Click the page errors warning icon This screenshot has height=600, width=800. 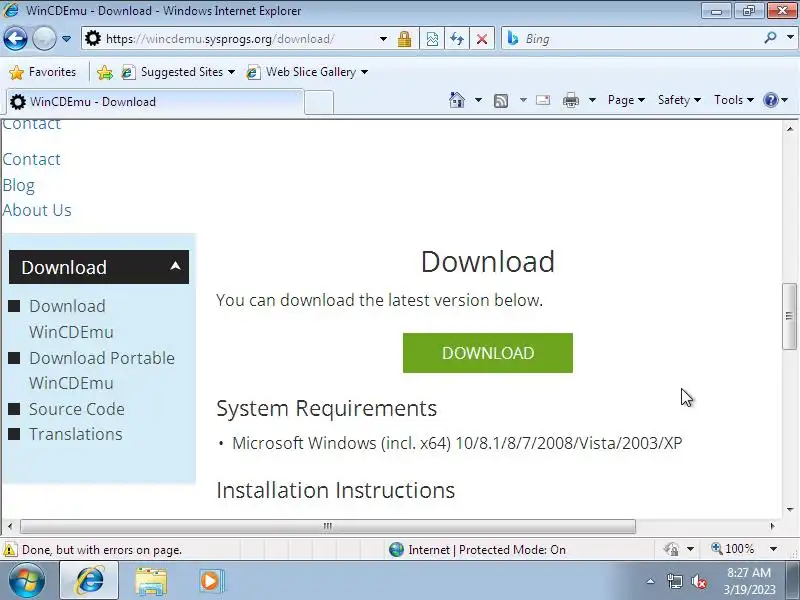(9, 550)
